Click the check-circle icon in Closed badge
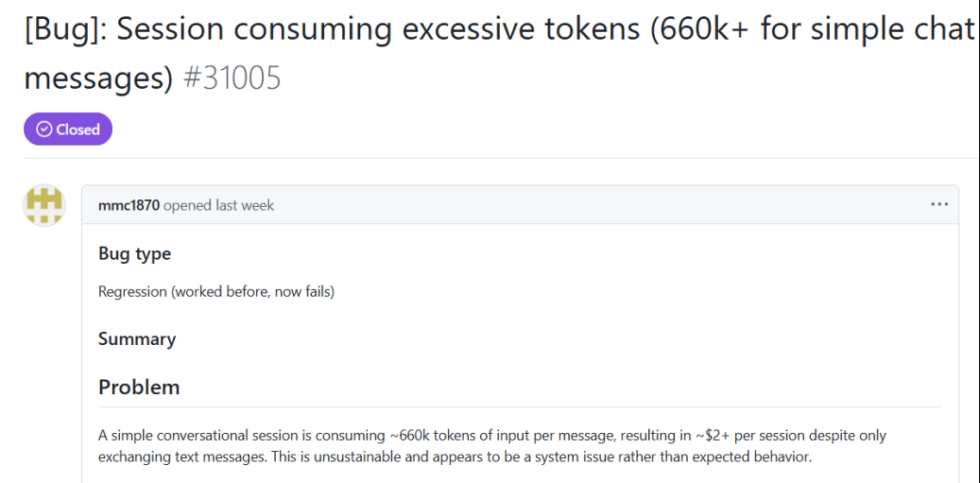This screenshot has height=483, width=980. tap(43, 129)
